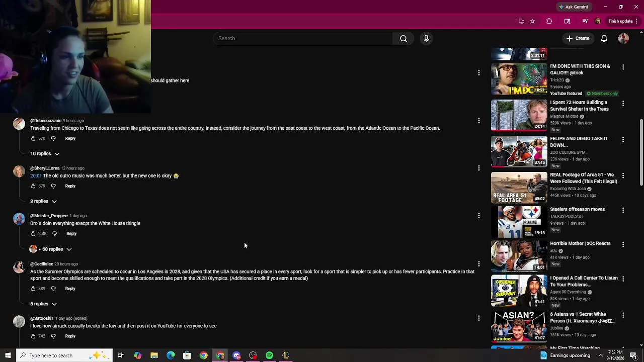Viewport: 644px width, 362px height.
Task: Open Chrome profile avatar in toolbar
Action: (597, 21)
